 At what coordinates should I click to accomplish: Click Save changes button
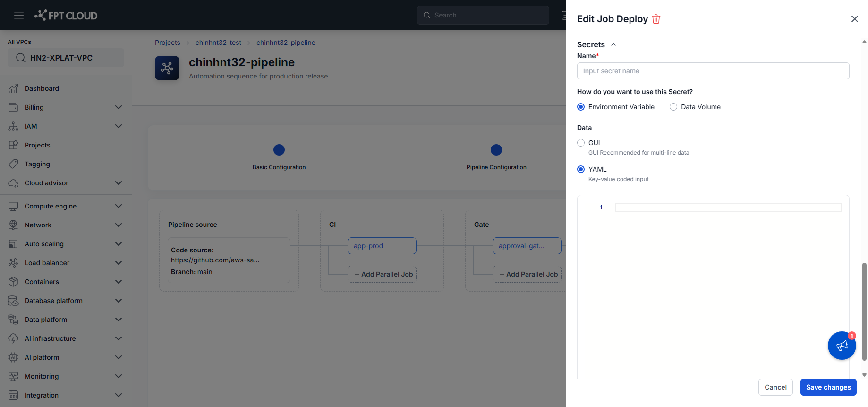(828, 387)
